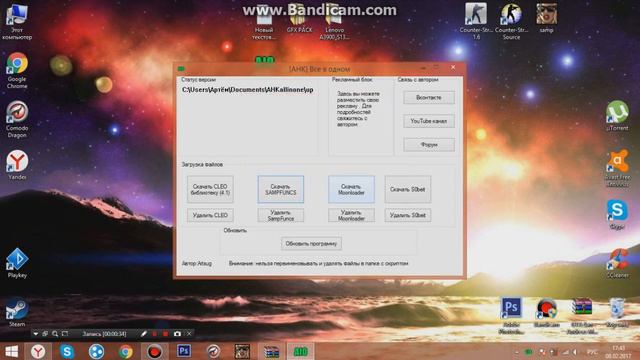Click the green AIO taskbar icon
Image resolution: width=640 pixels, height=360 pixels.
(301, 351)
